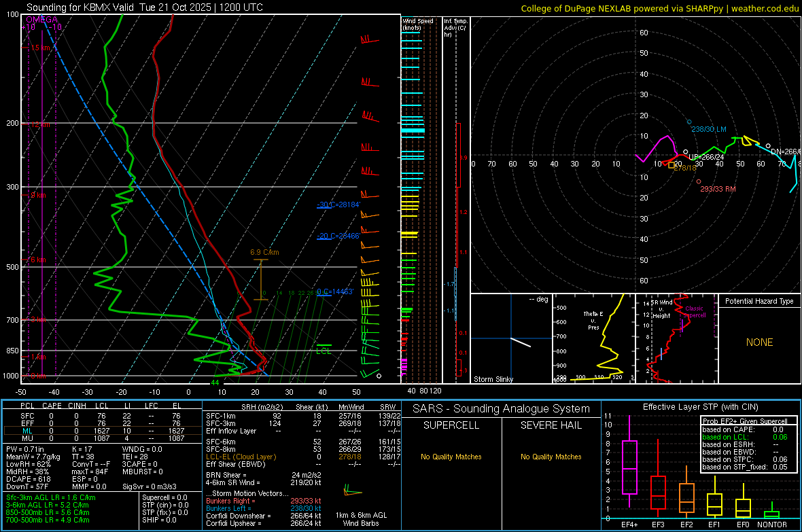Click the '15 km' height marker
The image size is (802, 532).
click(x=40, y=48)
